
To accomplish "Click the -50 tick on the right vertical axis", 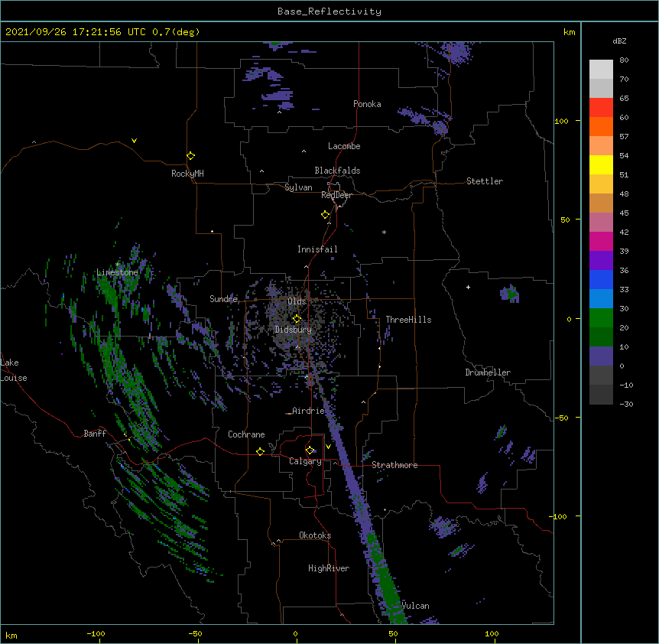I will tap(561, 418).
